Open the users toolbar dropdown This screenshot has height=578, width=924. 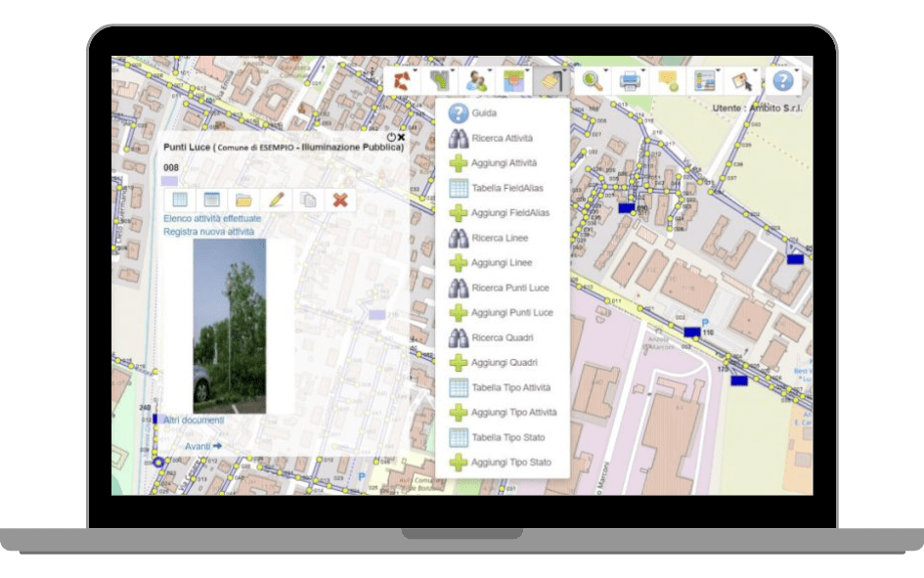(x=477, y=81)
